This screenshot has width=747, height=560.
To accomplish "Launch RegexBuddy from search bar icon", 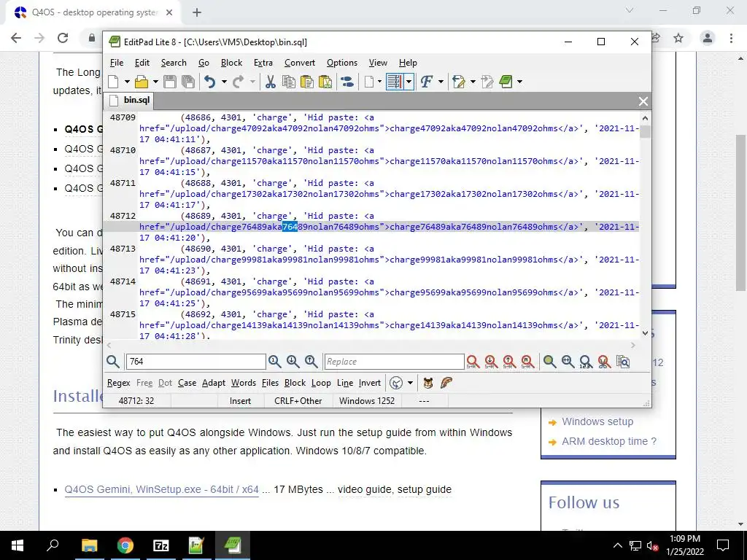I will (427, 383).
